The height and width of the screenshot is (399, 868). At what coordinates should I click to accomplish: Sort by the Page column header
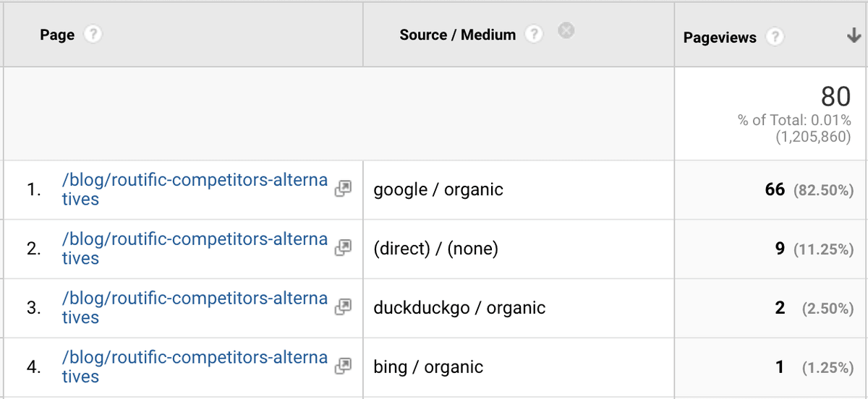pos(57,35)
